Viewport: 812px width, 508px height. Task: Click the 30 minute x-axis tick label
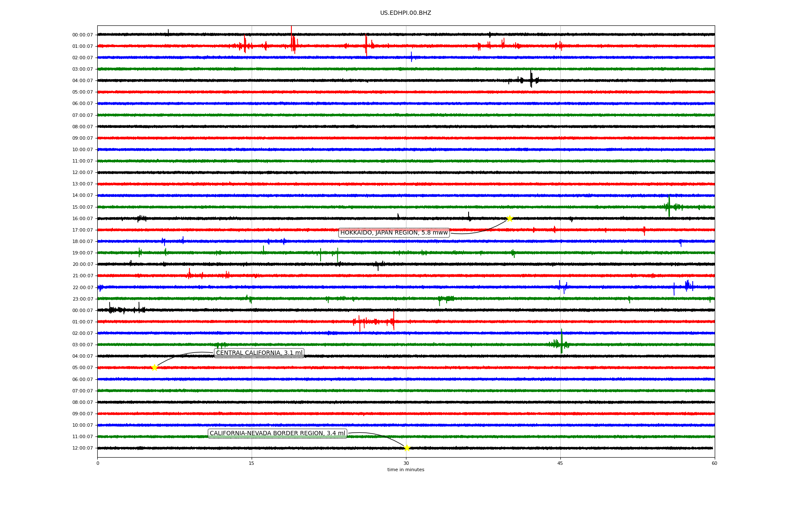pos(406,463)
